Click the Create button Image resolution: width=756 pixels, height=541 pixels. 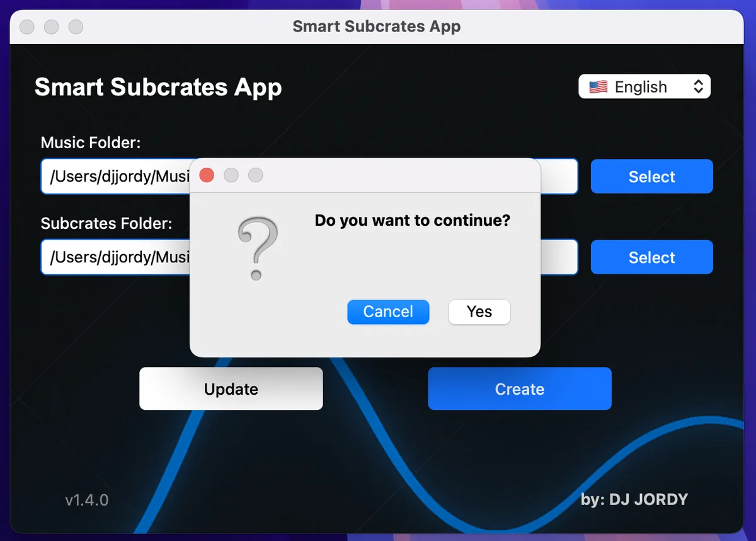point(520,389)
